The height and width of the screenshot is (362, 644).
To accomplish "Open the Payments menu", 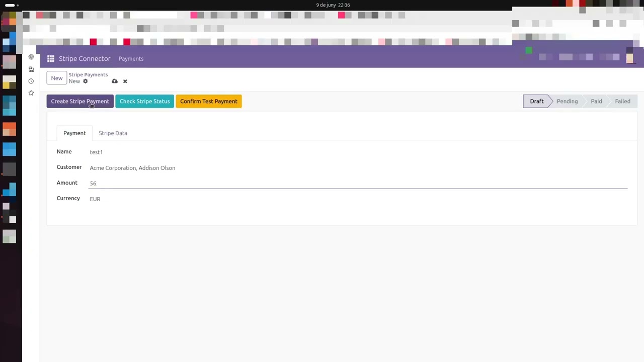I will (x=131, y=59).
